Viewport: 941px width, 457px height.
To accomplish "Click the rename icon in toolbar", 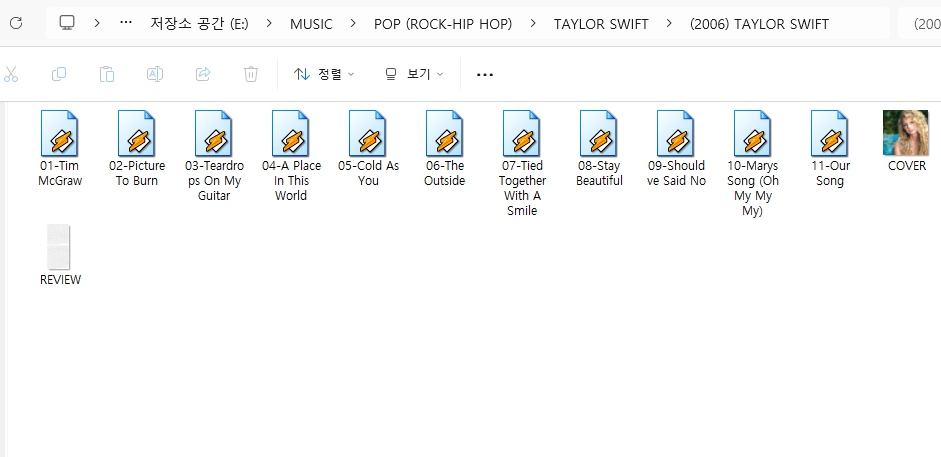I will (155, 74).
